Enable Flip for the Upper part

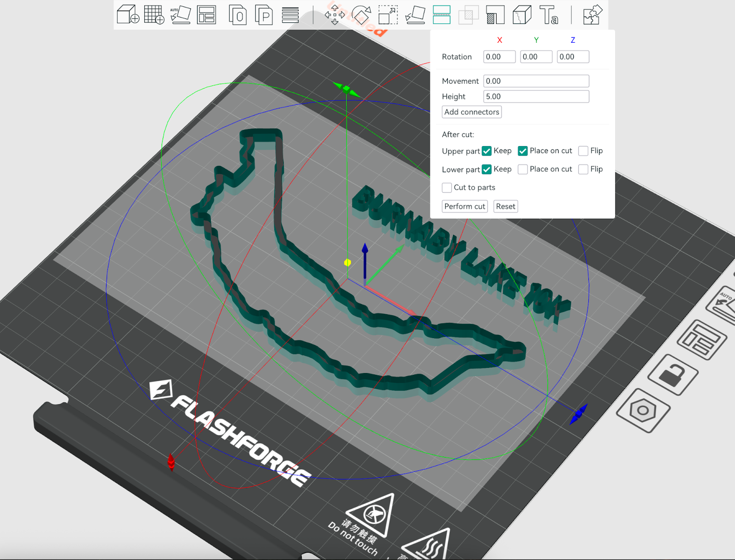coord(583,151)
